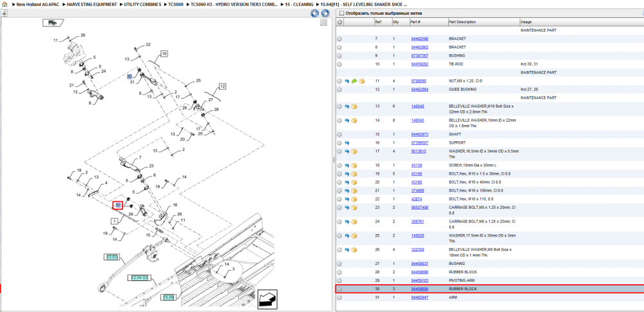Open part number 84459262 TIE-ROD link

click(x=419, y=64)
